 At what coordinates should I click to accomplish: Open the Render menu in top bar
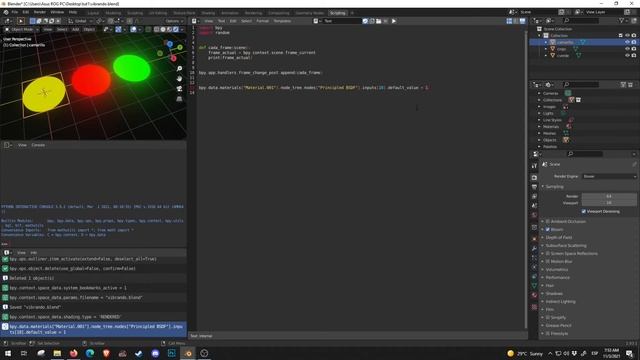(x=40, y=12)
